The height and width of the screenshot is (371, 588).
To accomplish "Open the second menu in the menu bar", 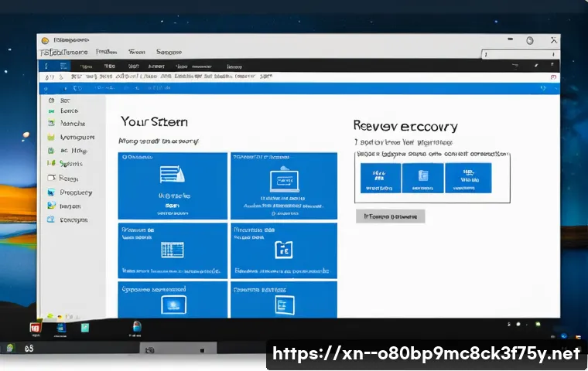I will [x=106, y=52].
